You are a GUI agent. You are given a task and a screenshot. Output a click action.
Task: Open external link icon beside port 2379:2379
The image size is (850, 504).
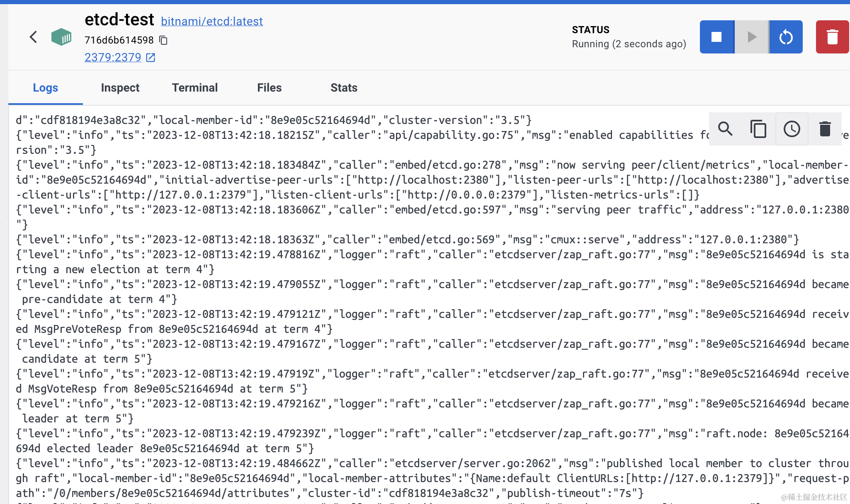click(x=151, y=58)
